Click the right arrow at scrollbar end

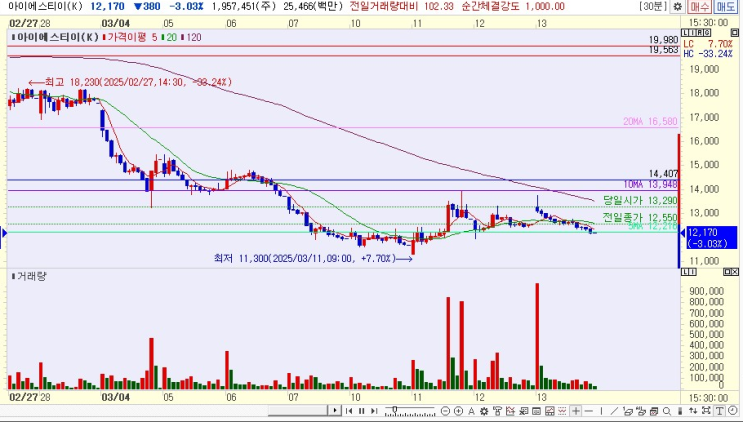(335, 411)
